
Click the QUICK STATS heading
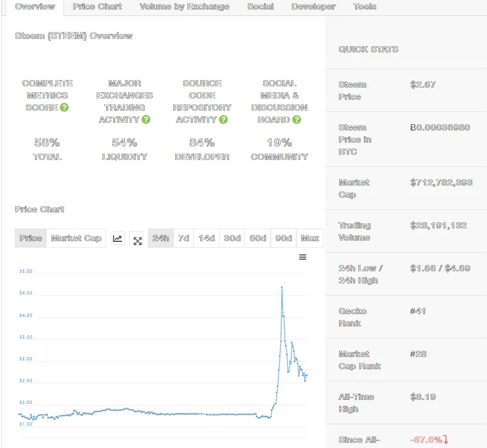369,49
